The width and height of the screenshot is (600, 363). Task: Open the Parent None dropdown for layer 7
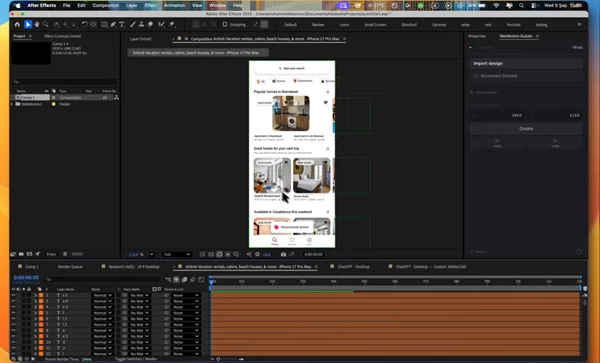[x=186, y=325]
